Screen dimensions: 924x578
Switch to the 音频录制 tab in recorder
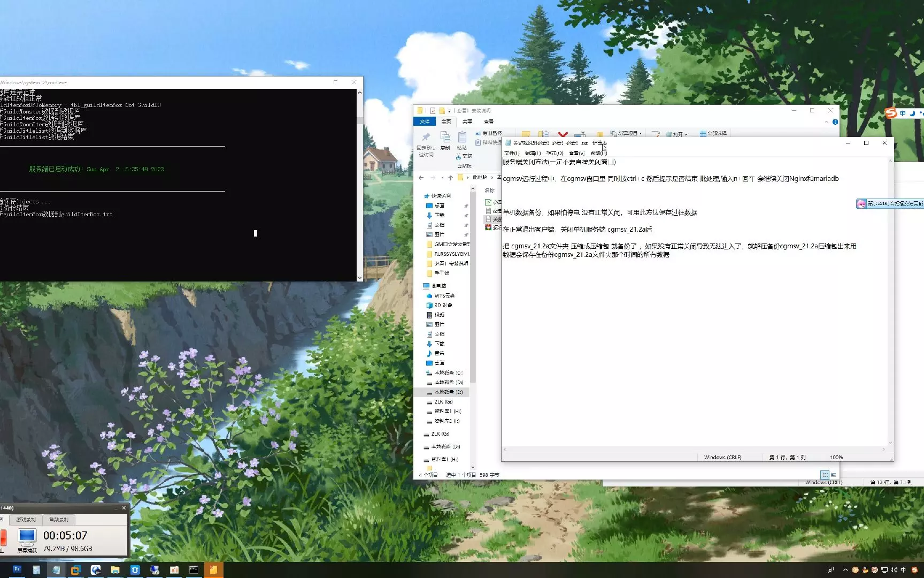coord(58,520)
